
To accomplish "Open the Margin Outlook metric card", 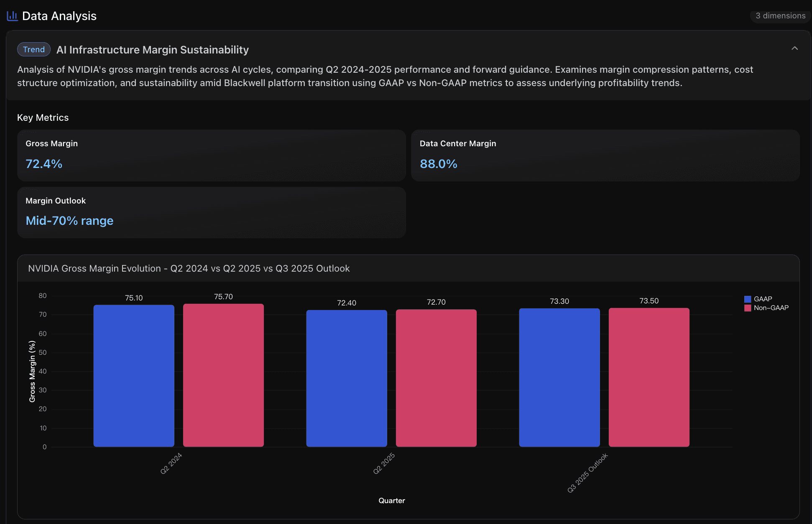I will click(x=211, y=212).
